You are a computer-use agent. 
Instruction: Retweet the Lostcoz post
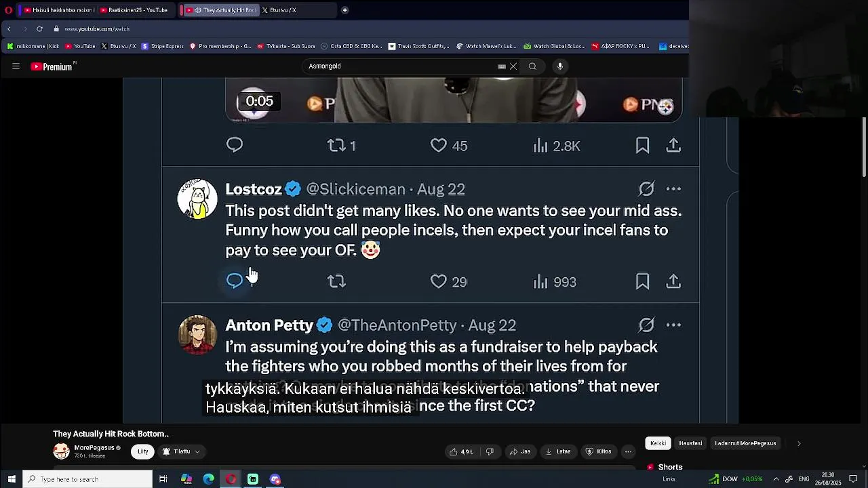click(336, 281)
